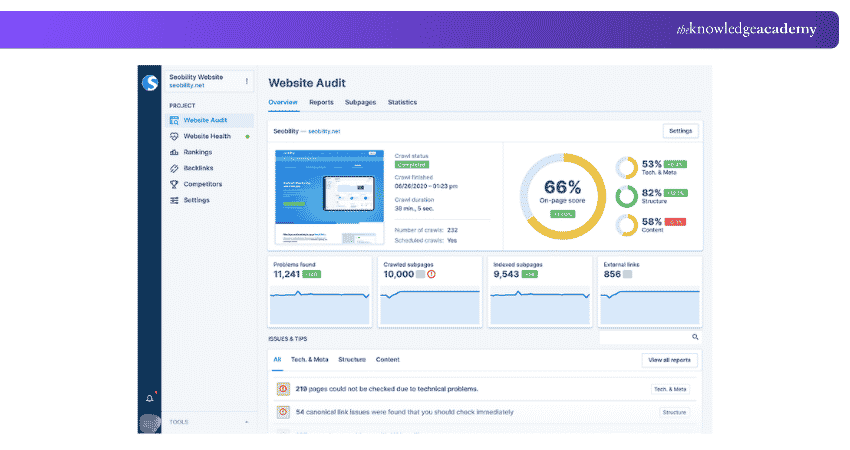The height and width of the screenshot is (450, 850).
Task: Click the user avatar in sidebar
Action: point(150,423)
